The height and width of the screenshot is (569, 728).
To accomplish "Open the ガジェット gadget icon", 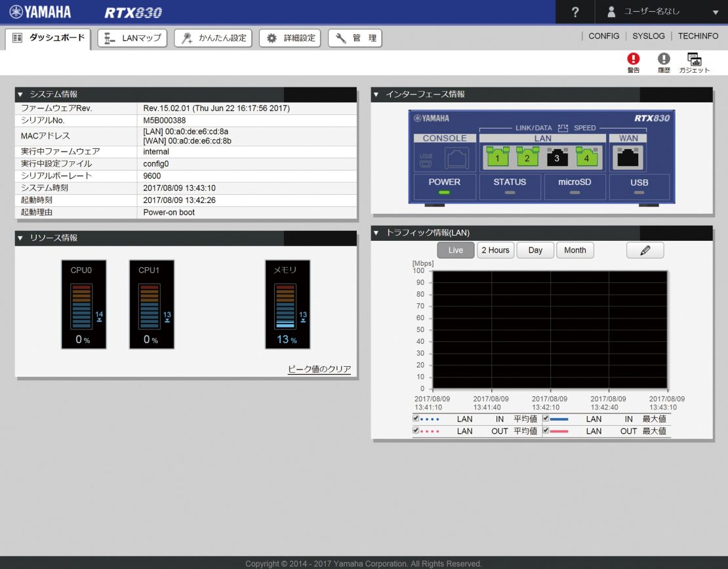I will 693,59.
